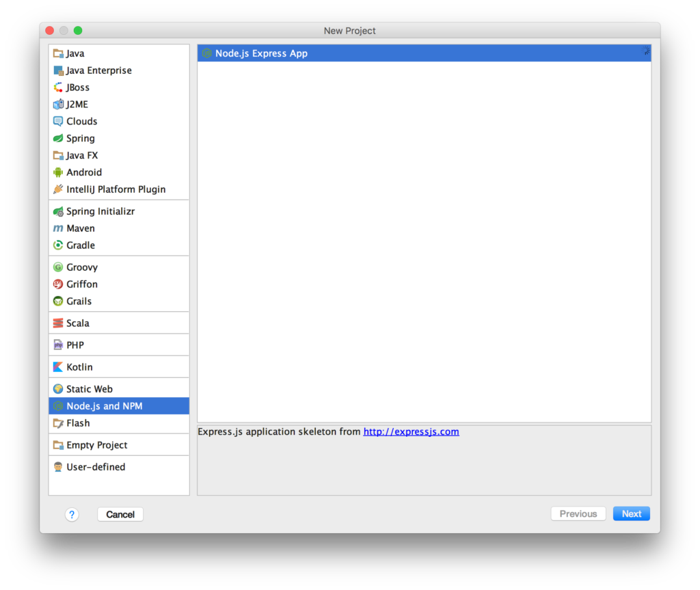Click the J2ME icon
700x590 pixels.
pos(58,105)
